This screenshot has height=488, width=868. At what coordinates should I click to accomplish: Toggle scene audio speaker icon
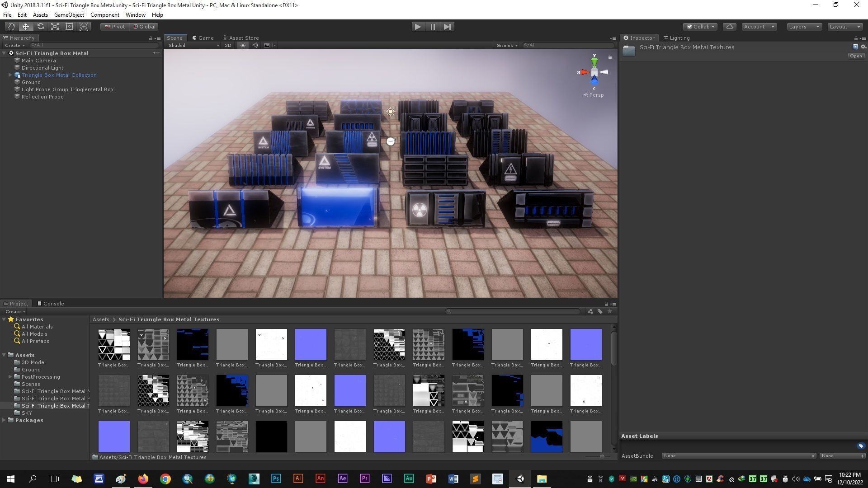(255, 45)
